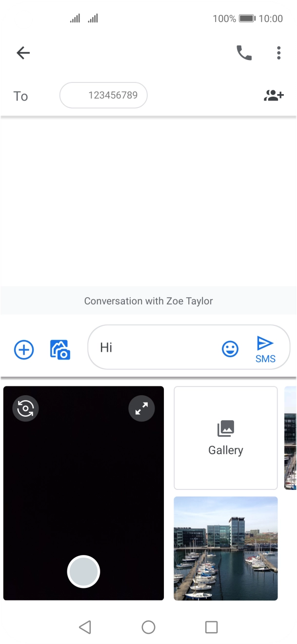297x644 pixels.
Task: Expand camera viewfinder to full screen
Action: click(x=141, y=409)
